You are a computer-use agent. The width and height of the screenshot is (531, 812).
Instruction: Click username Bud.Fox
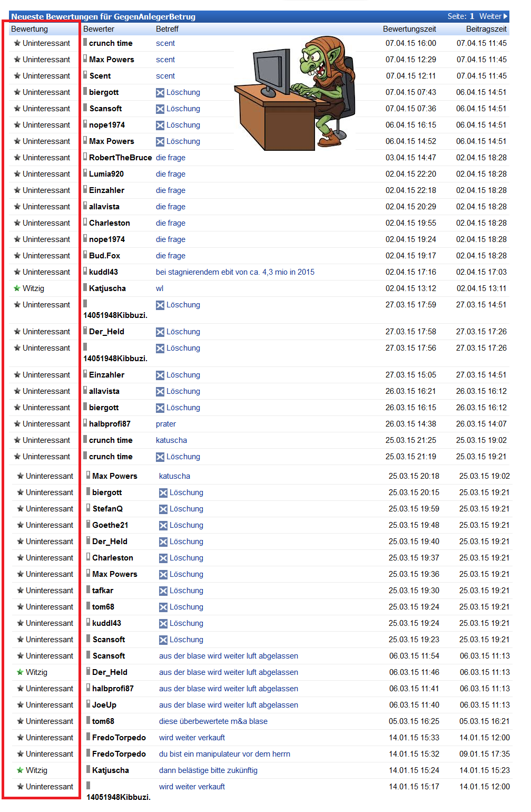104,256
